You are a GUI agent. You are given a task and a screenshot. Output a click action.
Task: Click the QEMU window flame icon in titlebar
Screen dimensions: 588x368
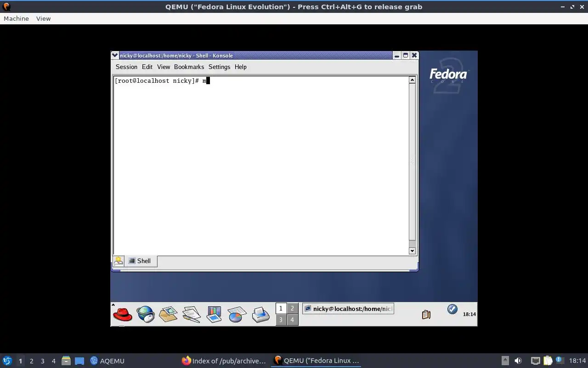tap(6, 7)
